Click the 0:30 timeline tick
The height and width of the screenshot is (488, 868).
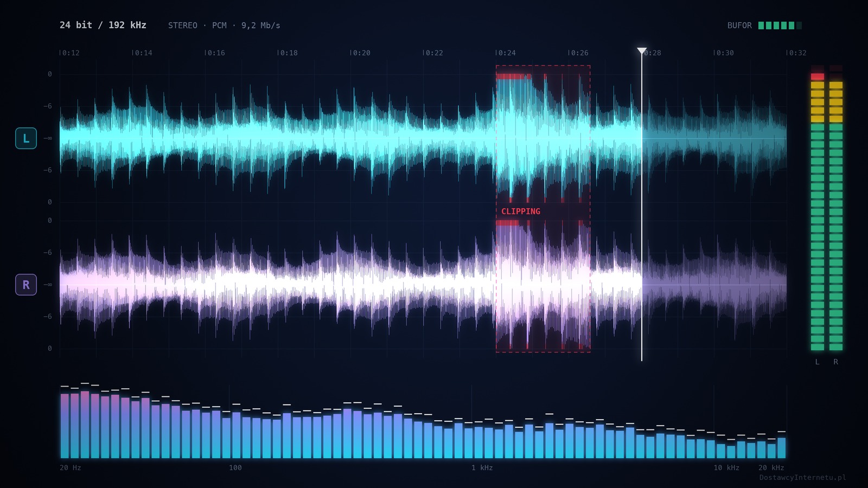[725, 53]
